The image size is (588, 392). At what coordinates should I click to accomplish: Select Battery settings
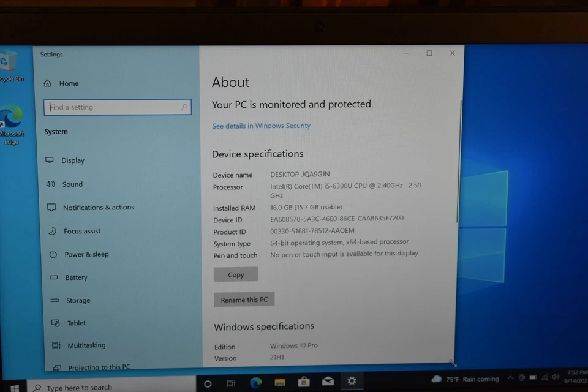coord(76,277)
